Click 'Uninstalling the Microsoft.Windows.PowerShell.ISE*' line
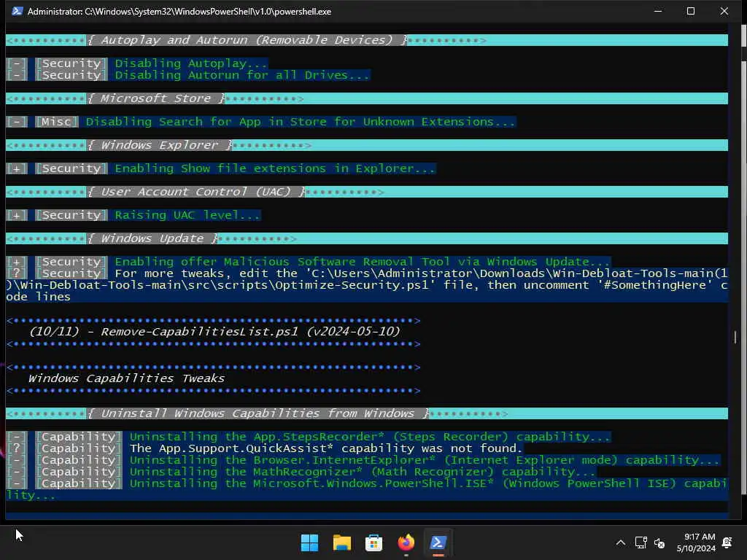747x560 pixels. 367,489
